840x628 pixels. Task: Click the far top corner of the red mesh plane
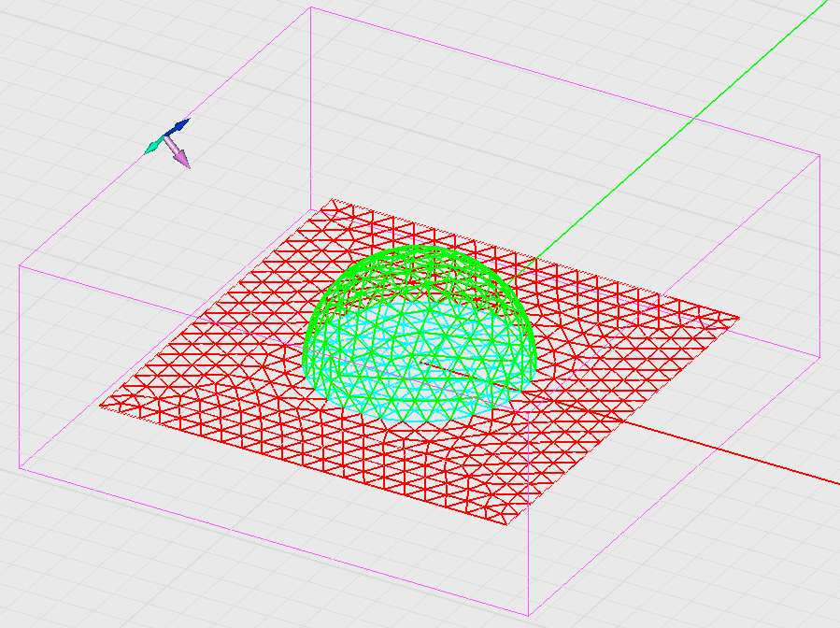(x=333, y=199)
